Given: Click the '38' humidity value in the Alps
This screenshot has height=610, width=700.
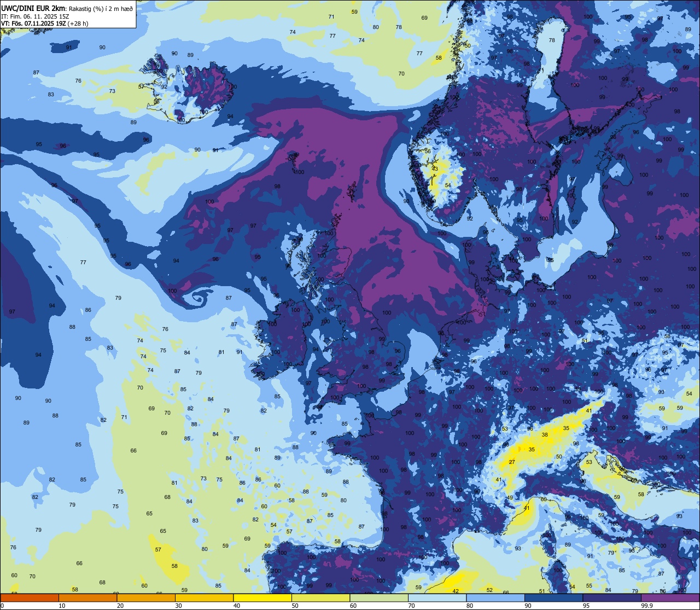Looking at the screenshot, I should point(545,435).
